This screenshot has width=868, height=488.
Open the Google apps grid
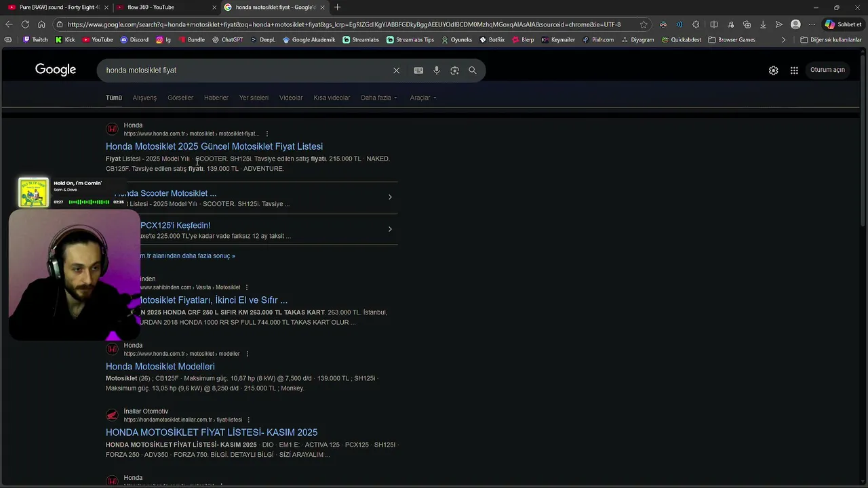pos(794,70)
